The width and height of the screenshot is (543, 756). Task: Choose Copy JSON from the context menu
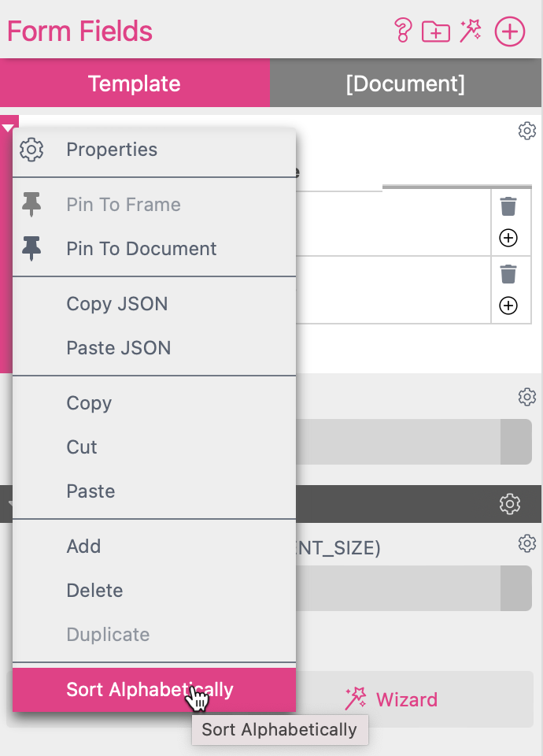(116, 303)
